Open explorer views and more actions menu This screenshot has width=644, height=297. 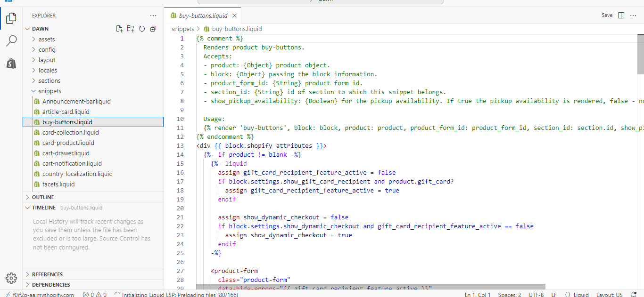tap(153, 16)
